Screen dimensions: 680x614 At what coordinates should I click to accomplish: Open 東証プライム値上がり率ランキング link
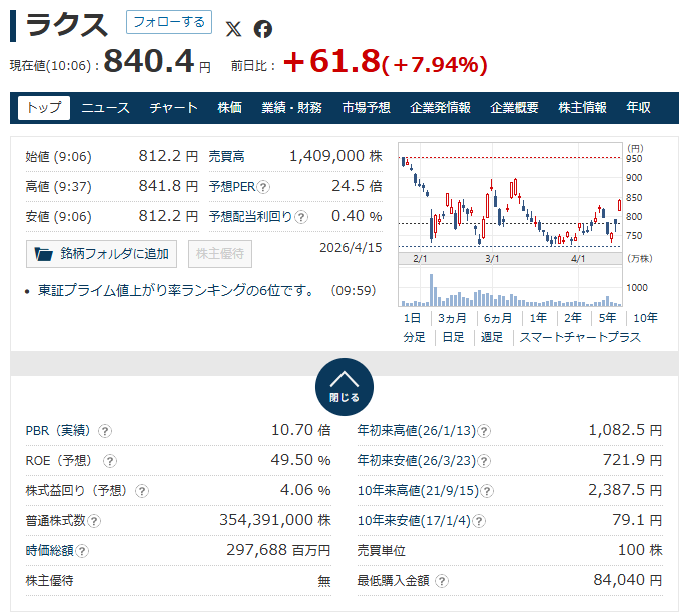[175, 290]
